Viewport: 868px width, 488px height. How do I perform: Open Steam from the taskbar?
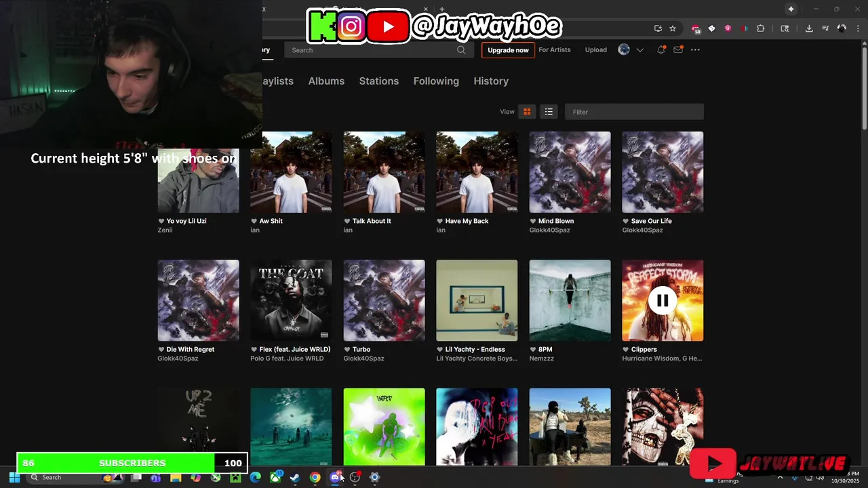(x=295, y=477)
